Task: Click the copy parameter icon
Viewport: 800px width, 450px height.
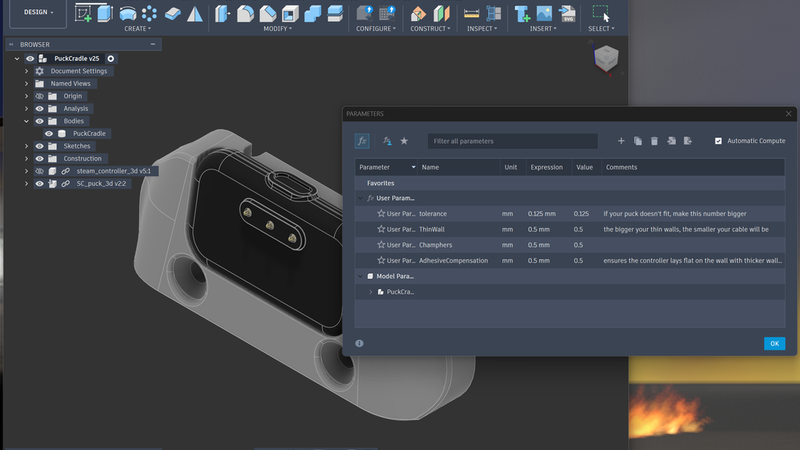Action: coord(638,141)
